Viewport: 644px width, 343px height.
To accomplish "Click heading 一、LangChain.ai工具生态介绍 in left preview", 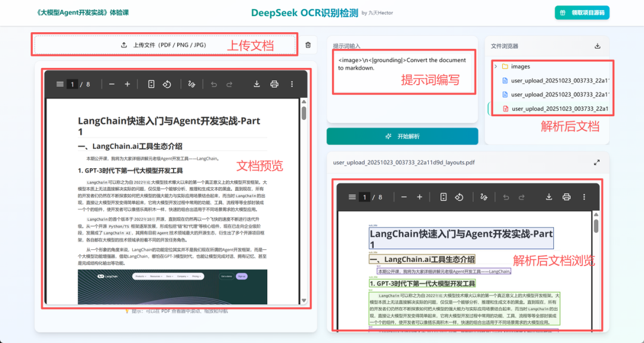I will (130, 146).
